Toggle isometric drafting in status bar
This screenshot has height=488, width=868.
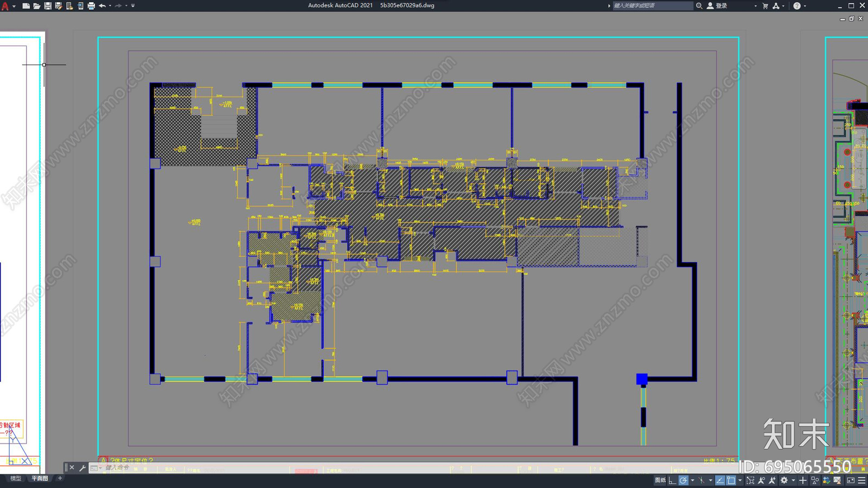701,480
